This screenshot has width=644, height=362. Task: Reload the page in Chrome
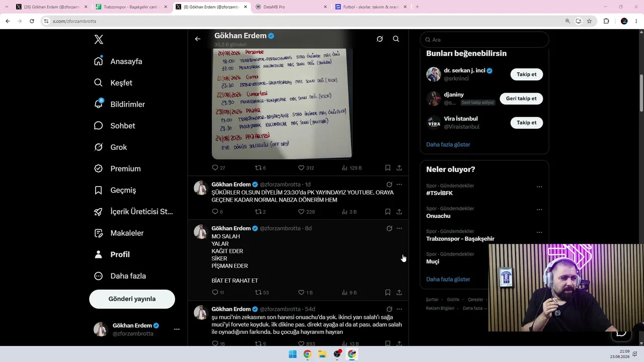[x=32, y=21]
